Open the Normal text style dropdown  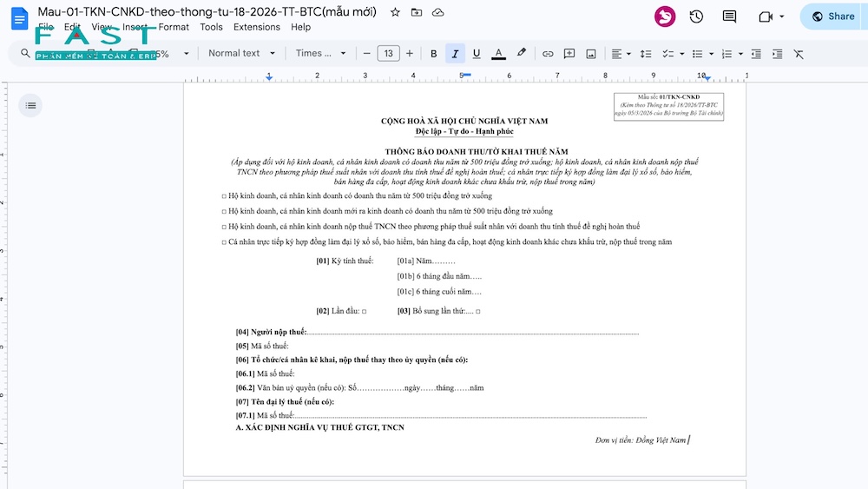241,53
